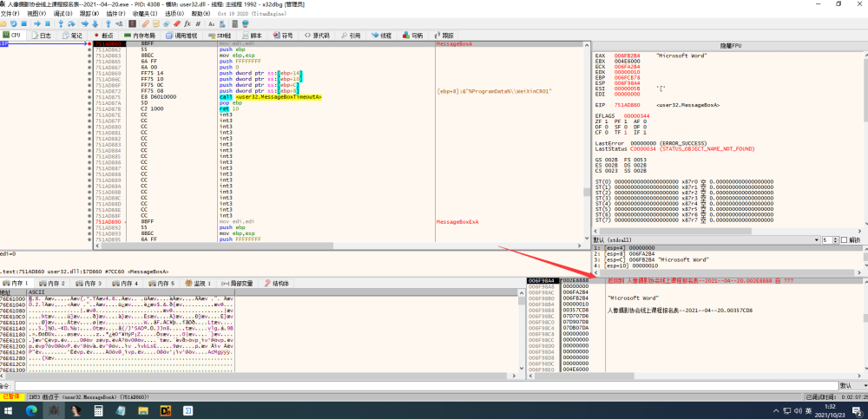
Task: Click the argument count spinner next to 5
Action: pyautogui.click(x=835, y=240)
